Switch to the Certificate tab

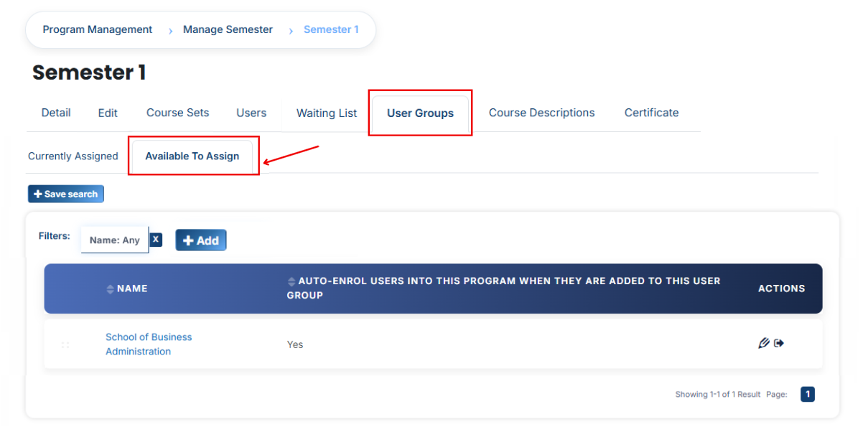pos(652,113)
